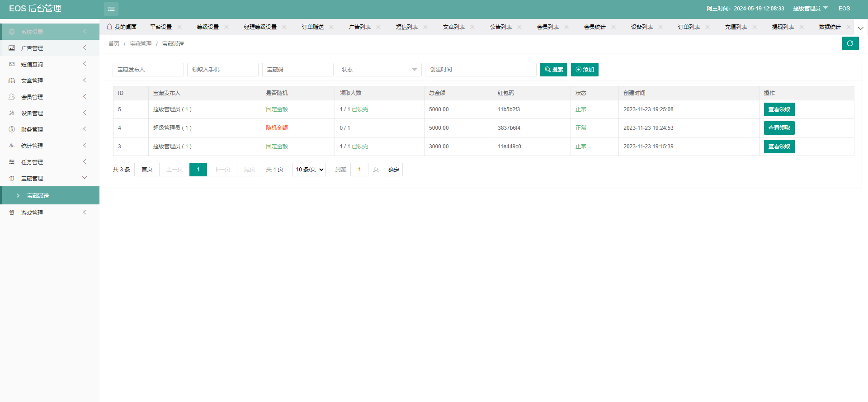
Task: Click the 统计管理 chart icon
Action: (x=12, y=146)
